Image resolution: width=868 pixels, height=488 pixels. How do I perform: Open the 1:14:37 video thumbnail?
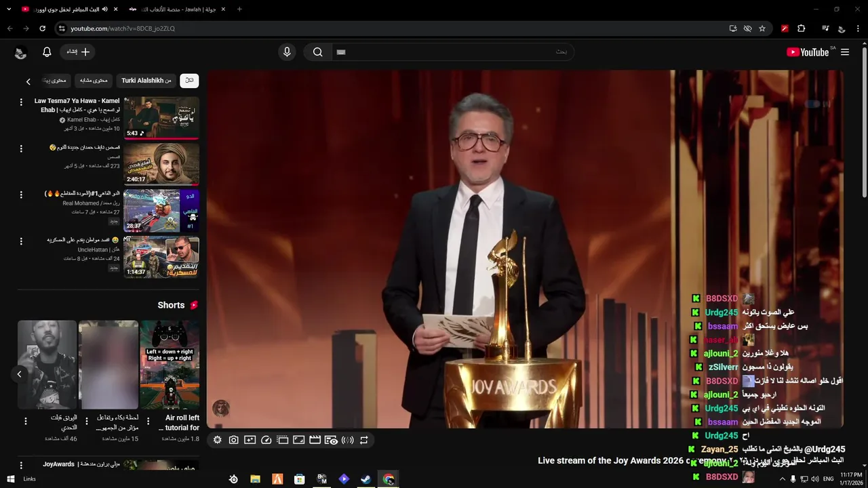click(x=161, y=257)
